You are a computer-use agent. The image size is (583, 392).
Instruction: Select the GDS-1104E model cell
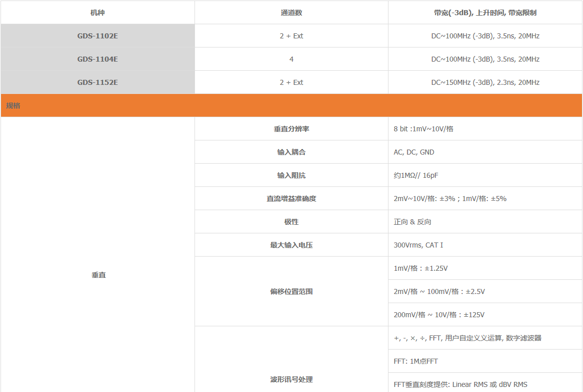tap(98, 59)
